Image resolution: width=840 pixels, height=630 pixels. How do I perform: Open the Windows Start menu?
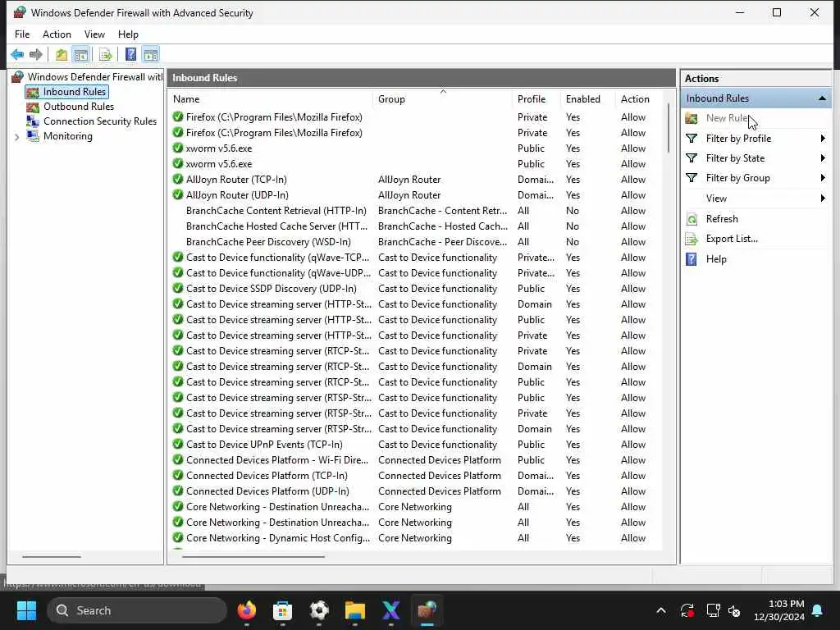pyautogui.click(x=26, y=610)
